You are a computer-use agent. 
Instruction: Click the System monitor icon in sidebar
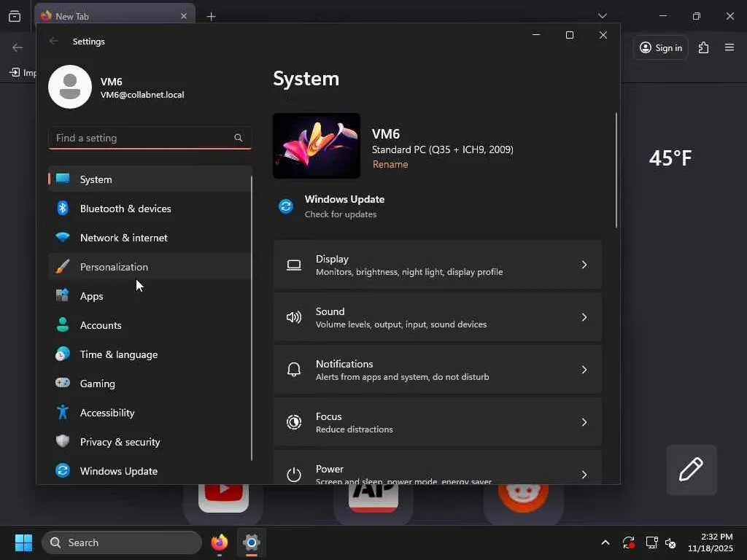pyautogui.click(x=63, y=179)
